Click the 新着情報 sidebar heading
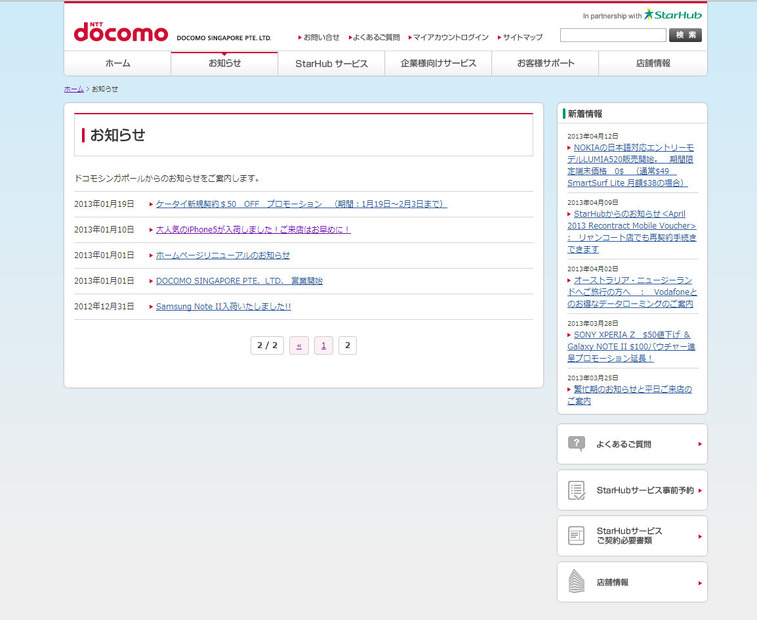Screen dimensions: 757x620 (x=585, y=113)
